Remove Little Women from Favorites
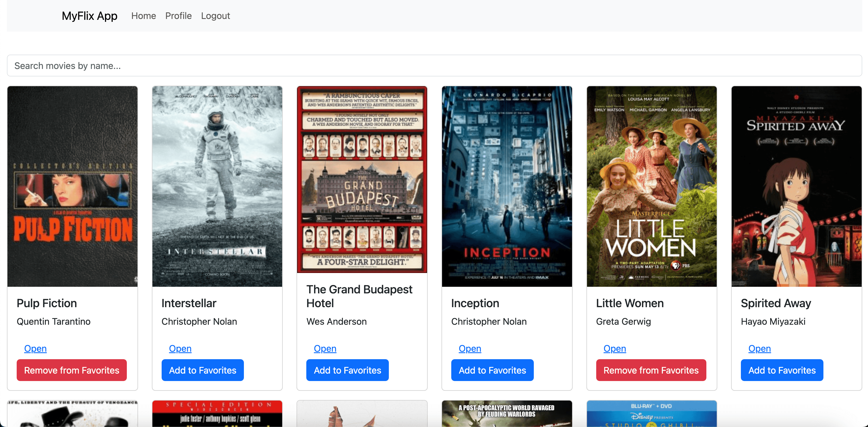Viewport: 868px width, 427px height. click(651, 370)
